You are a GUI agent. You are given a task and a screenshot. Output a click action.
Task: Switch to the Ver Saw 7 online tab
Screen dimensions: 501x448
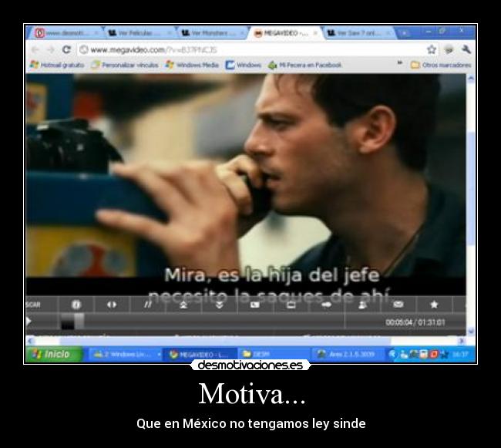pos(359,33)
